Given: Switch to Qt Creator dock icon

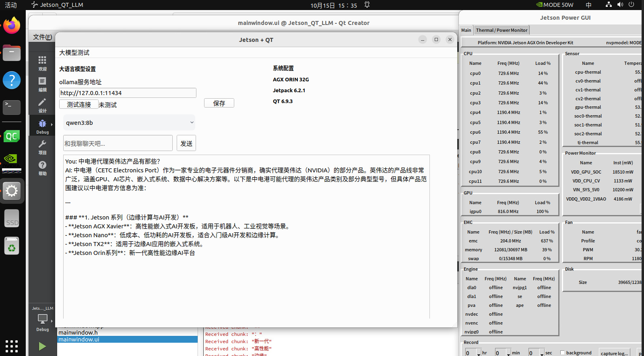Looking at the screenshot, I should pyautogui.click(x=12, y=136).
